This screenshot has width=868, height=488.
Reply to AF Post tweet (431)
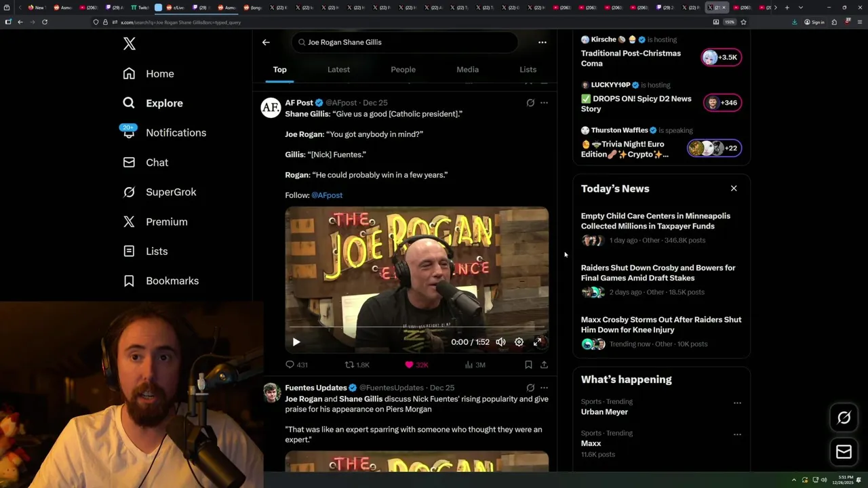[x=296, y=365]
